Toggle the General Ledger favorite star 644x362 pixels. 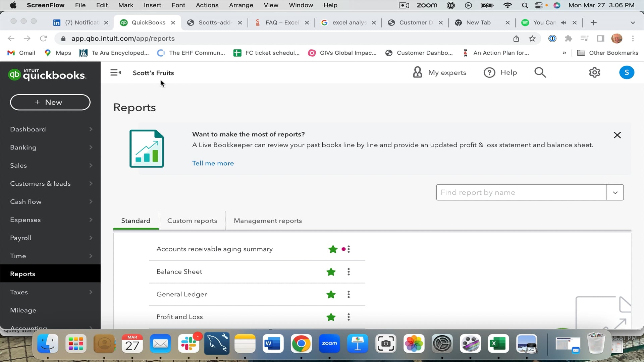331,295
